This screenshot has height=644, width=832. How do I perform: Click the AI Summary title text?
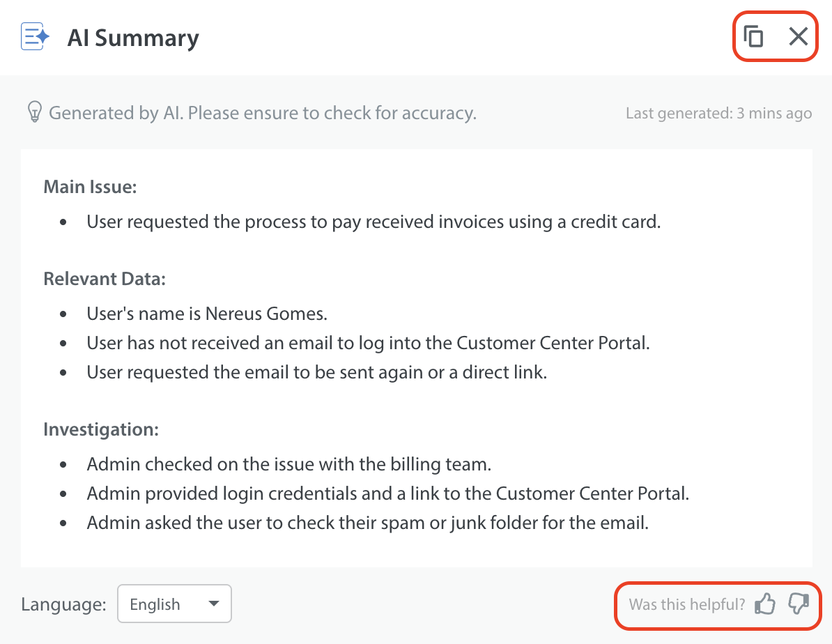point(133,38)
